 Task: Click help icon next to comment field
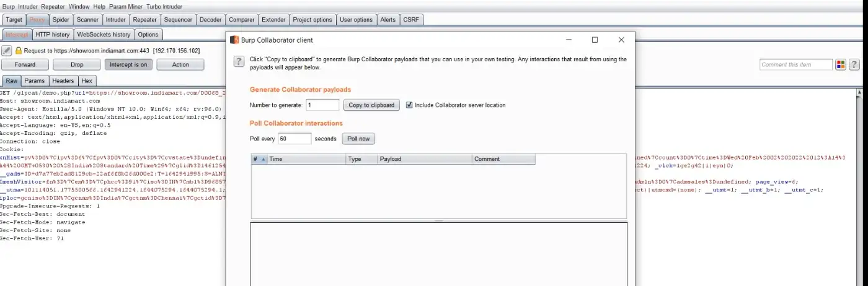[854, 64]
